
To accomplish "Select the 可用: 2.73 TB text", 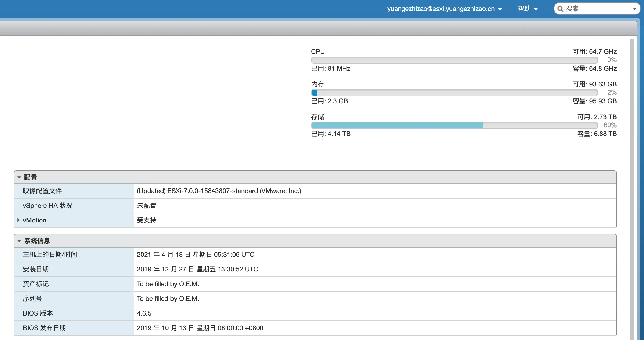I will click(x=597, y=117).
